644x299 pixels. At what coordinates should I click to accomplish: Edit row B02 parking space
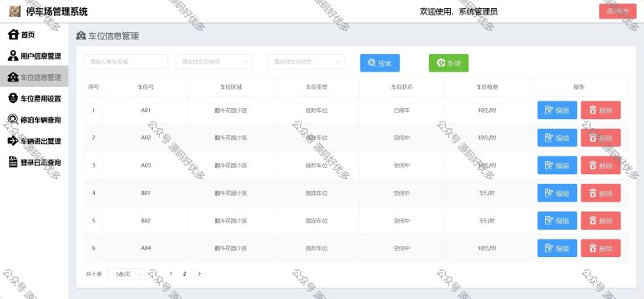557,221
